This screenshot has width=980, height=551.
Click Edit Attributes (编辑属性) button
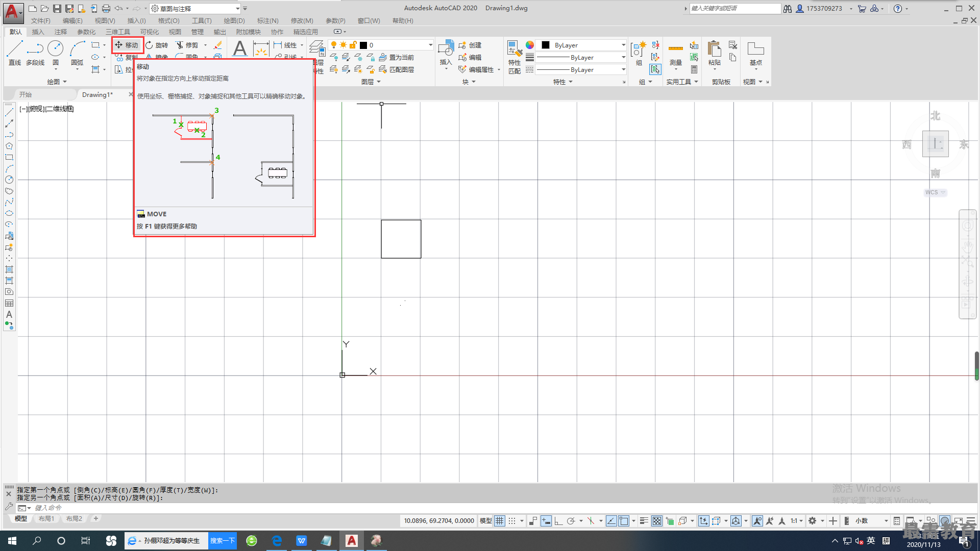tap(476, 69)
